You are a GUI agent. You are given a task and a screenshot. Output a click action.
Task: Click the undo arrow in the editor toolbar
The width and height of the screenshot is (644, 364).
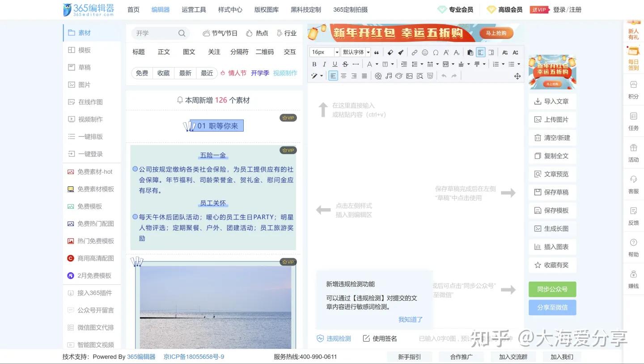tap(444, 76)
